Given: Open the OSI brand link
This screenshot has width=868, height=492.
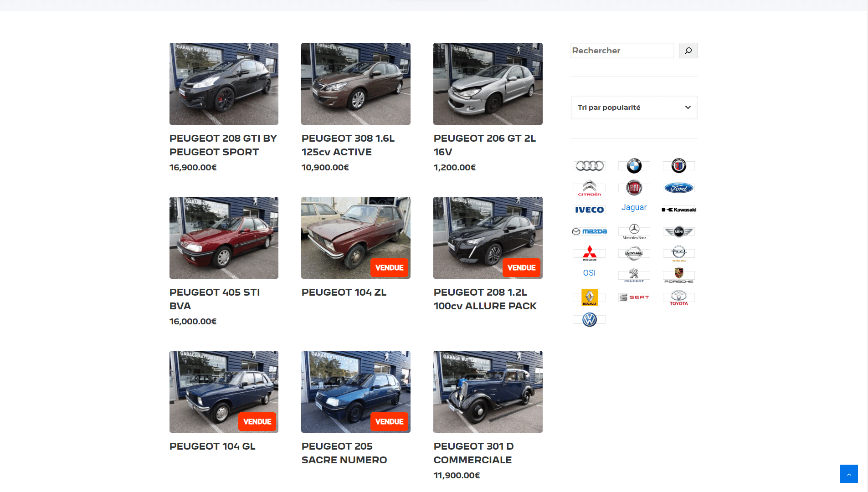Looking at the screenshot, I should [x=589, y=273].
